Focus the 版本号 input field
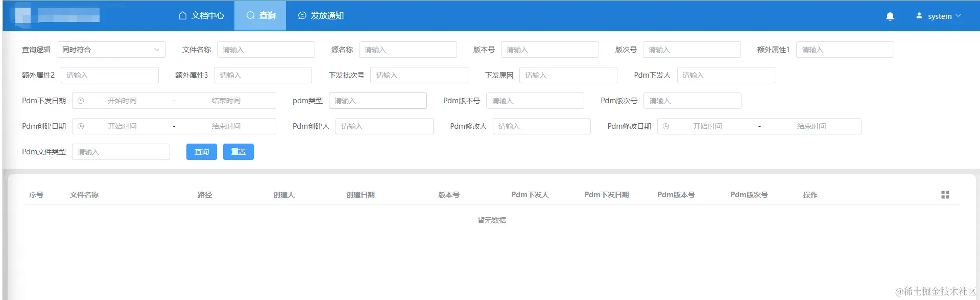980x300 pixels. (550, 50)
